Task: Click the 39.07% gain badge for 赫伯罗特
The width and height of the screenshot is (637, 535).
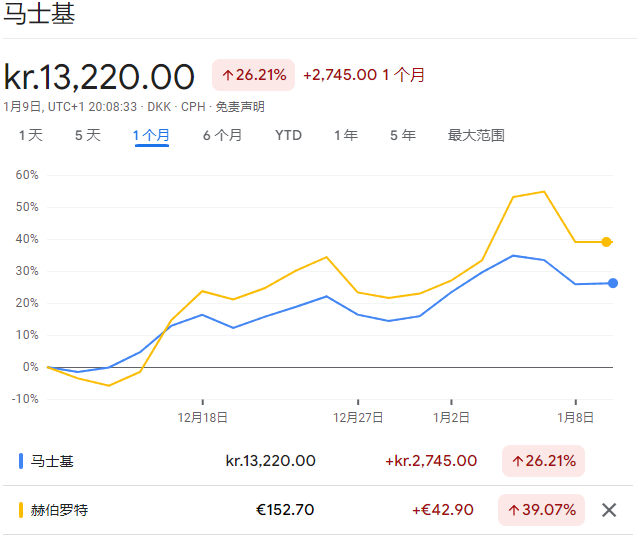Action: click(x=542, y=510)
